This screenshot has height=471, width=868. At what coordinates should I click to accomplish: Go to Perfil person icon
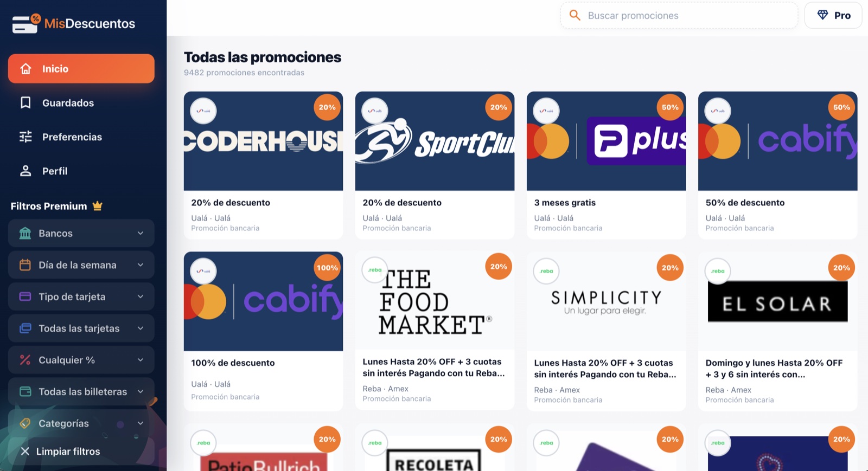(25, 171)
